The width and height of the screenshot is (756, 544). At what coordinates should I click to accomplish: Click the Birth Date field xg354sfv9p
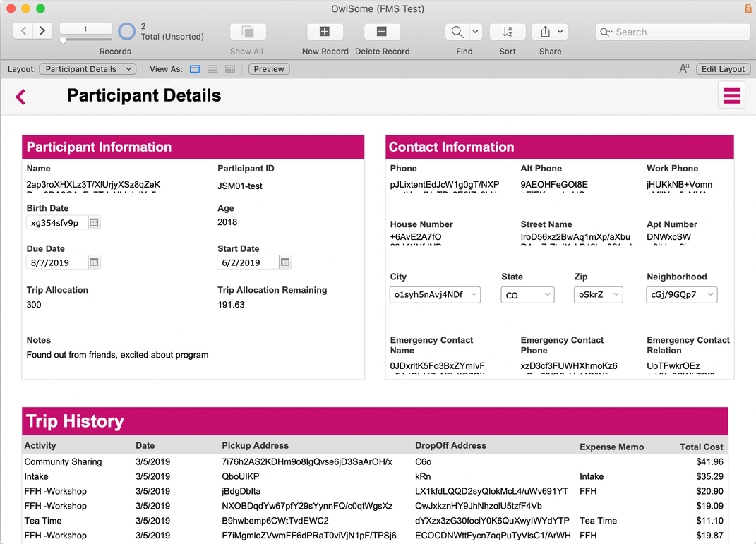coord(57,223)
